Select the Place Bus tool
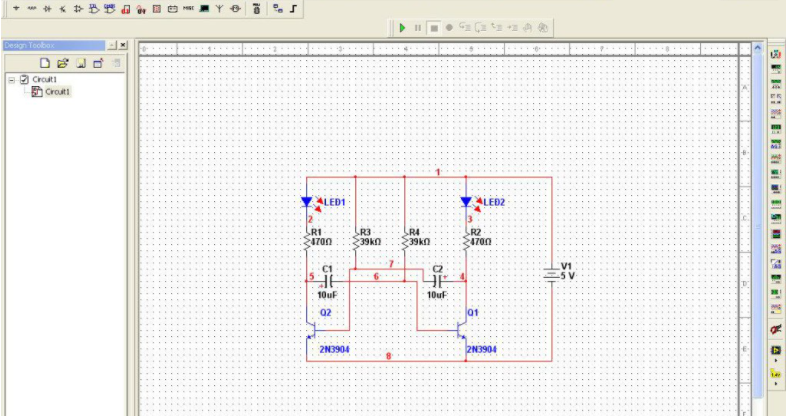 (293, 9)
